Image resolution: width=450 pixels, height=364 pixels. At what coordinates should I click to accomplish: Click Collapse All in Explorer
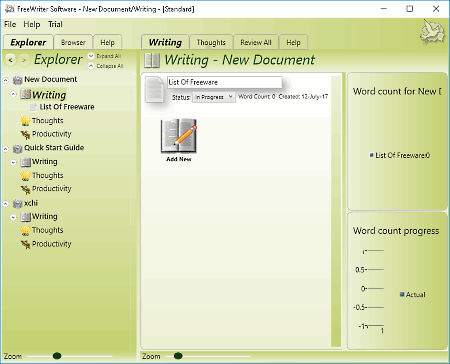(106, 66)
